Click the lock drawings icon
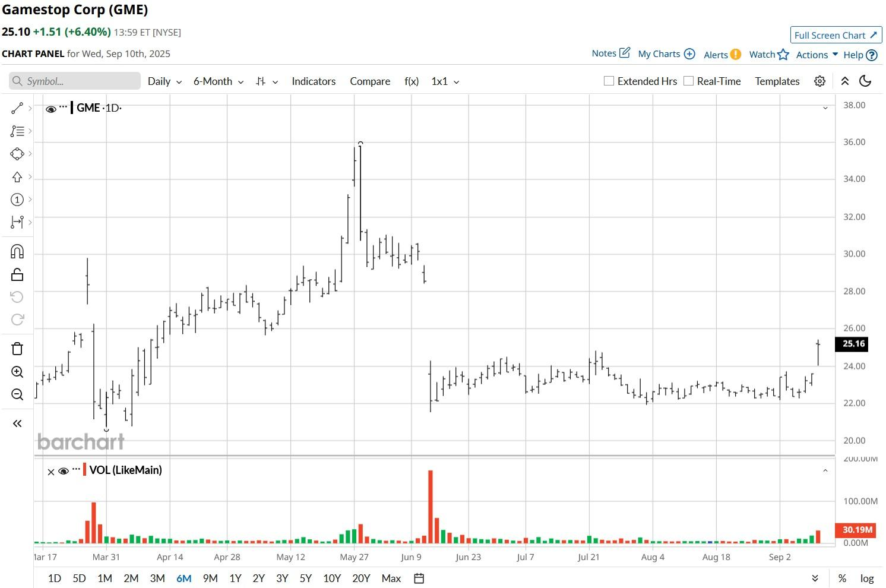Viewport: 886px width, 588px height. 17,274
